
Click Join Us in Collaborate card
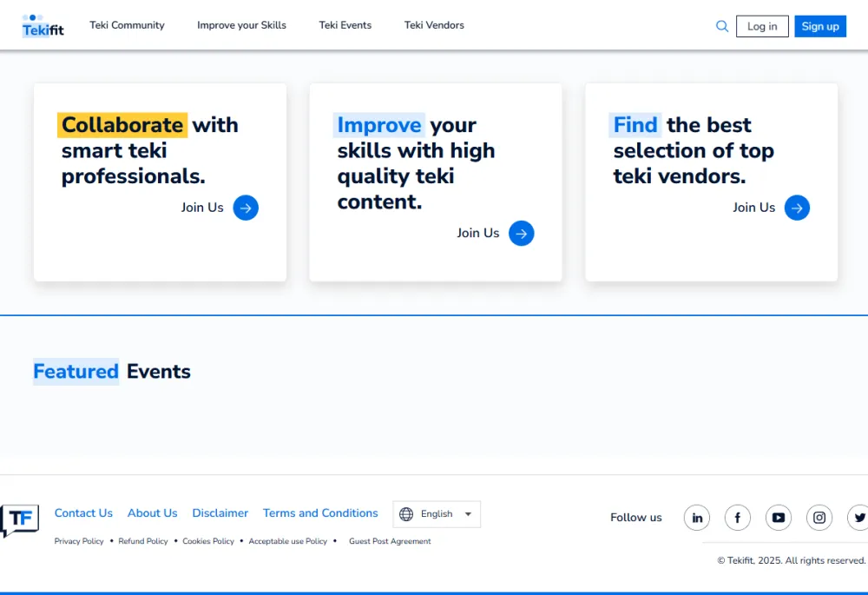pyautogui.click(x=202, y=208)
